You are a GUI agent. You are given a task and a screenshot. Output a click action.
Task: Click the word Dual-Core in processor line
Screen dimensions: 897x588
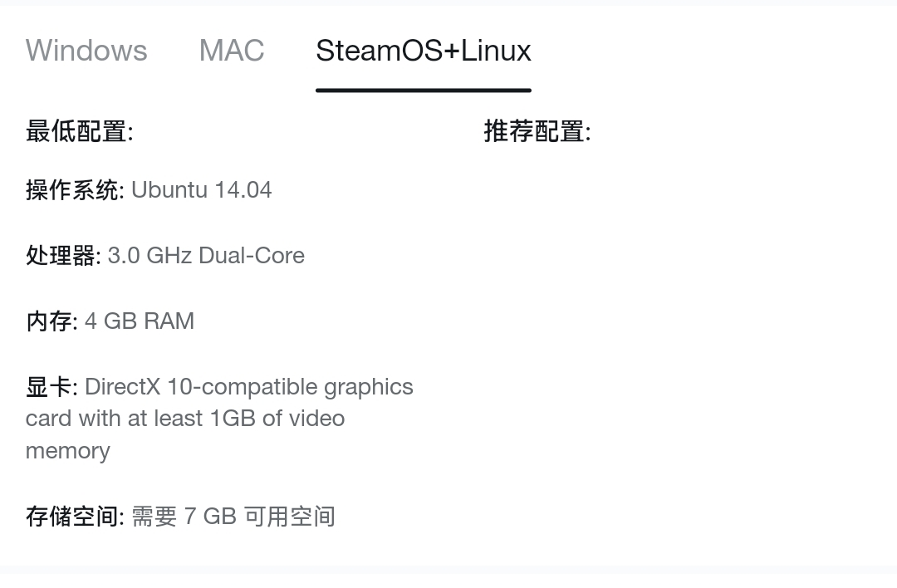coord(252,256)
